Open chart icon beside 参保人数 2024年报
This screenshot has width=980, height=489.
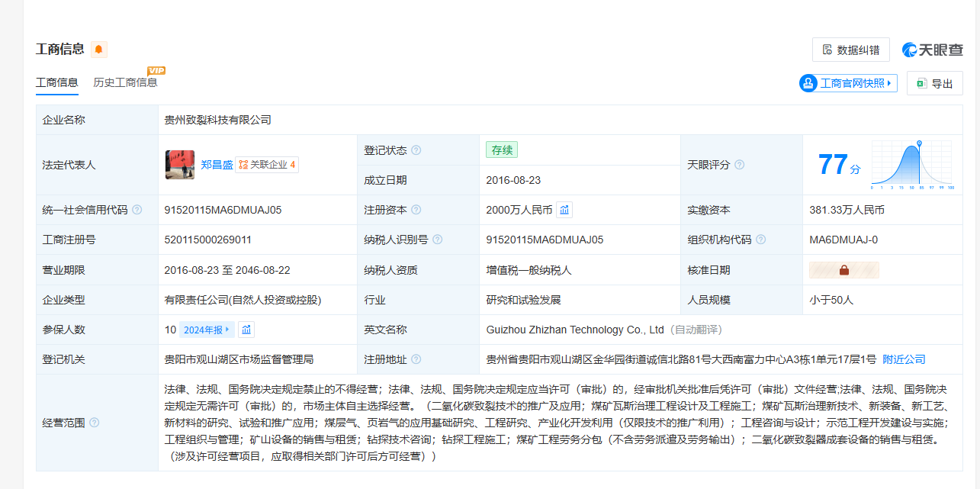pyautogui.click(x=246, y=330)
